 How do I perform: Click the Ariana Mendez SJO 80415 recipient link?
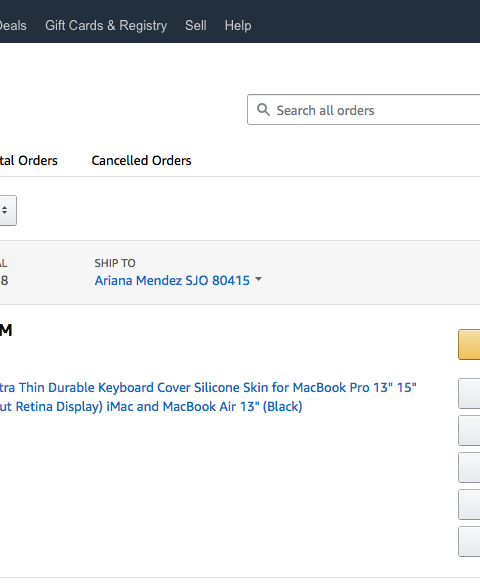pyautogui.click(x=172, y=280)
